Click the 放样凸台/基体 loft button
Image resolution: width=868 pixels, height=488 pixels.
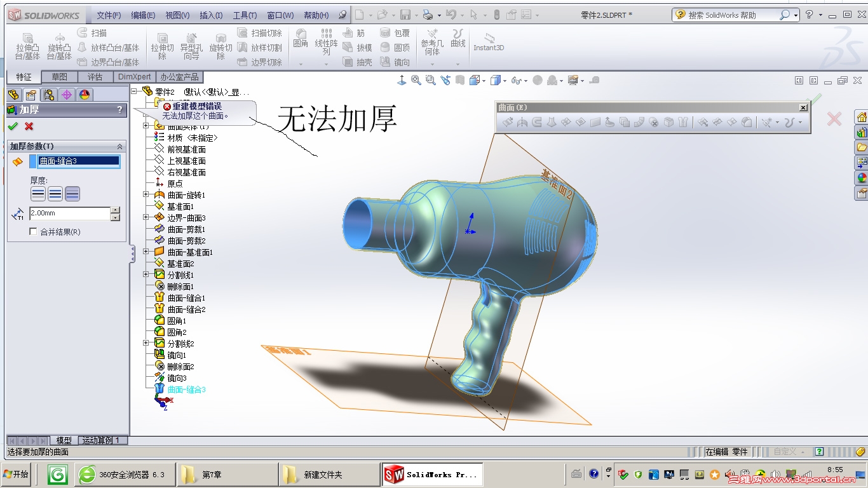pos(108,48)
